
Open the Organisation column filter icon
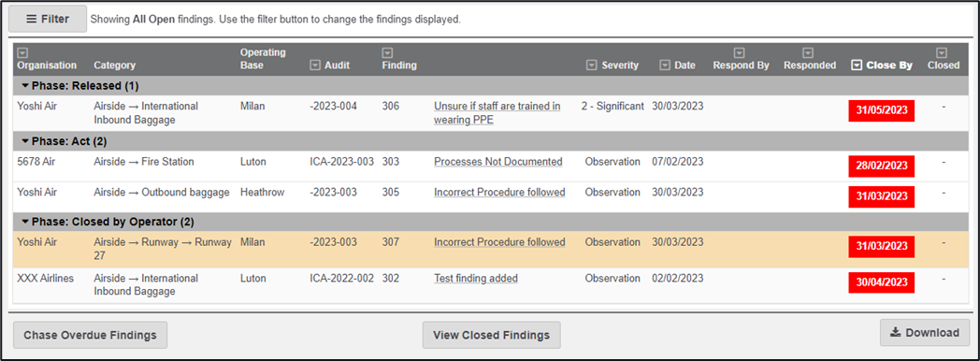(22, 53)
